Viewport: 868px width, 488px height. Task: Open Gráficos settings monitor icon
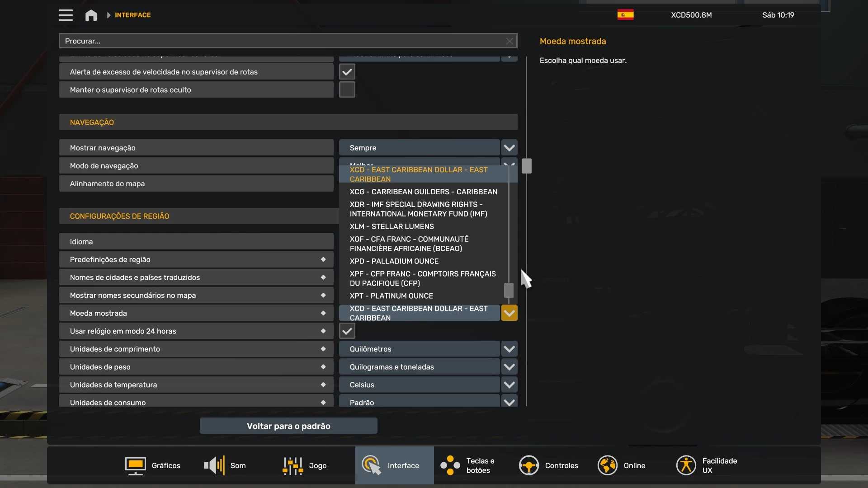pos(135,465)
